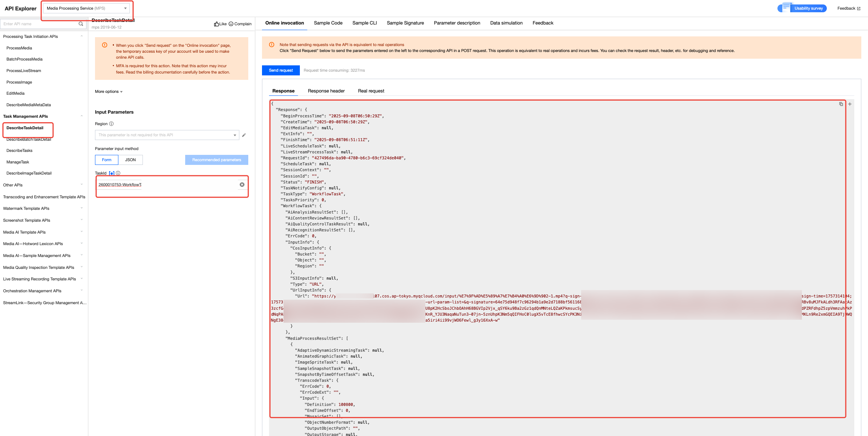Expand response with the plus icon
868x436 pixels.
coord(850,104)
